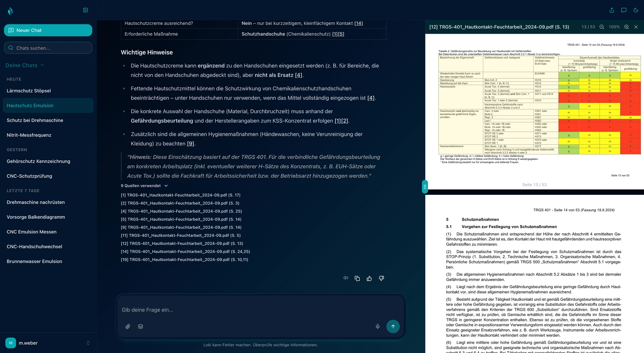Zoom in the PDF viewer
The image size is (644, 353).
click(x=627, y=27)
